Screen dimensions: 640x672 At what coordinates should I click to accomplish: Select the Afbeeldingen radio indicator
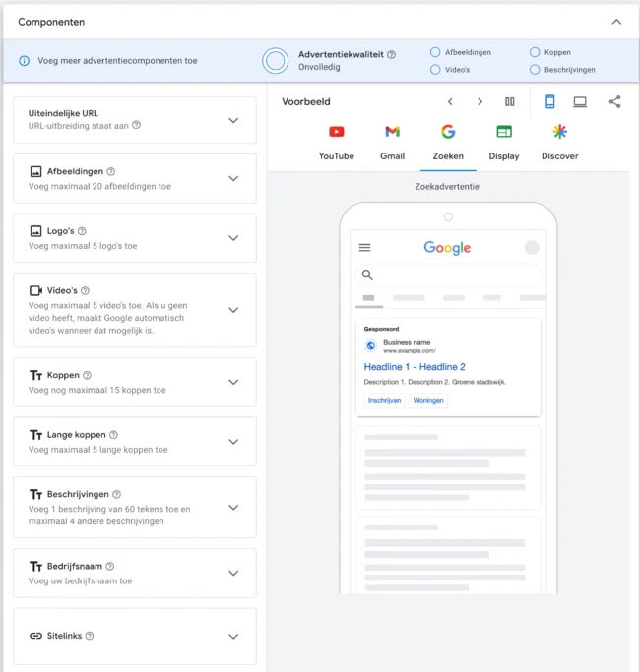click(x=435, y=52)
